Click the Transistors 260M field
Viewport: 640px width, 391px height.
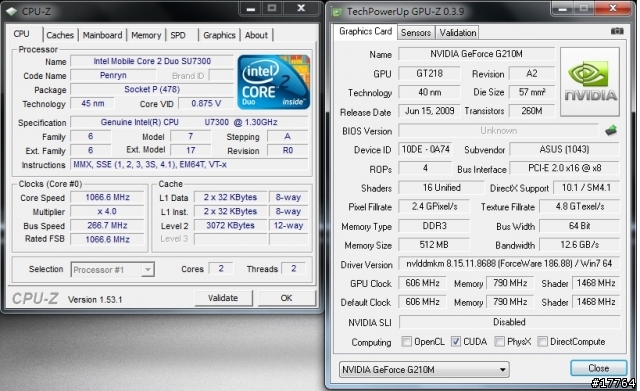(532, 111)
